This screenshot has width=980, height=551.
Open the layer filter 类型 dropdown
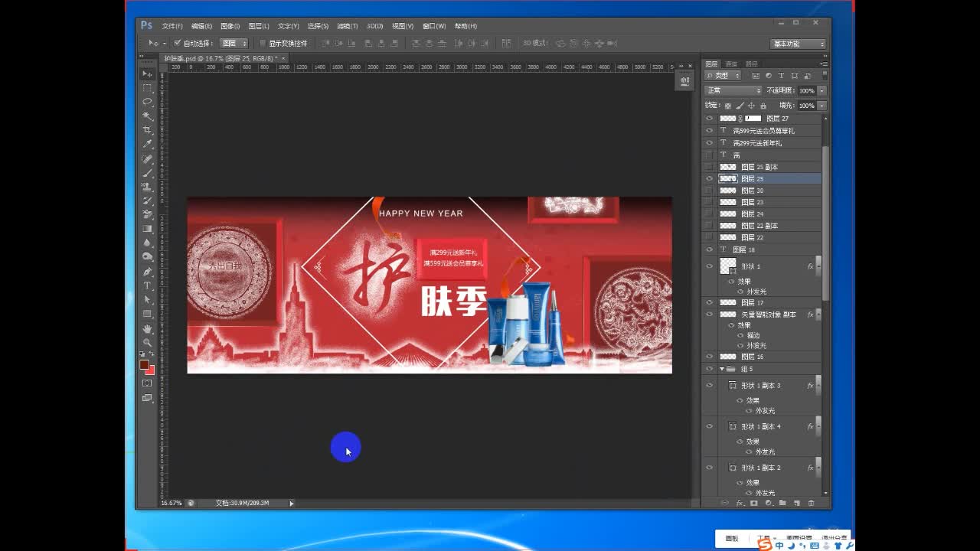[724, 76]
